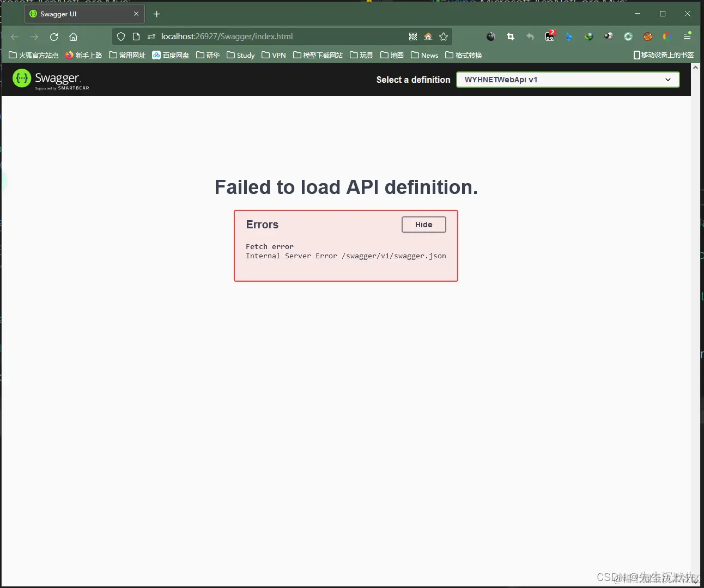
Task: Open 研华 bookmark folder
Action: 208,55
